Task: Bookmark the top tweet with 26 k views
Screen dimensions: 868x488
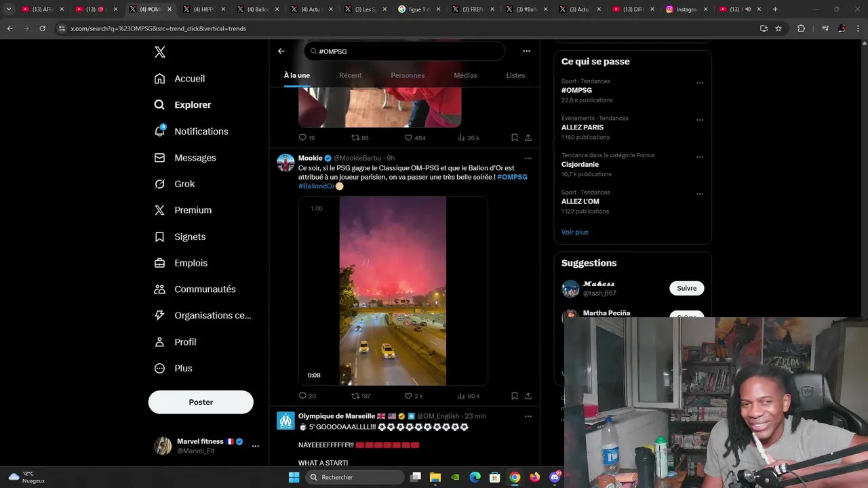Action: pyautogui.click(x=514, y=138)
